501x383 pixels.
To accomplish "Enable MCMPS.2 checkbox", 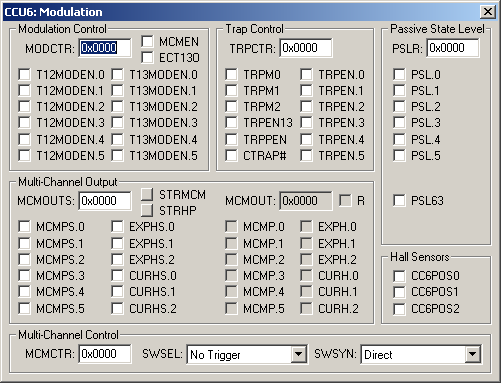I will point(24,259).
